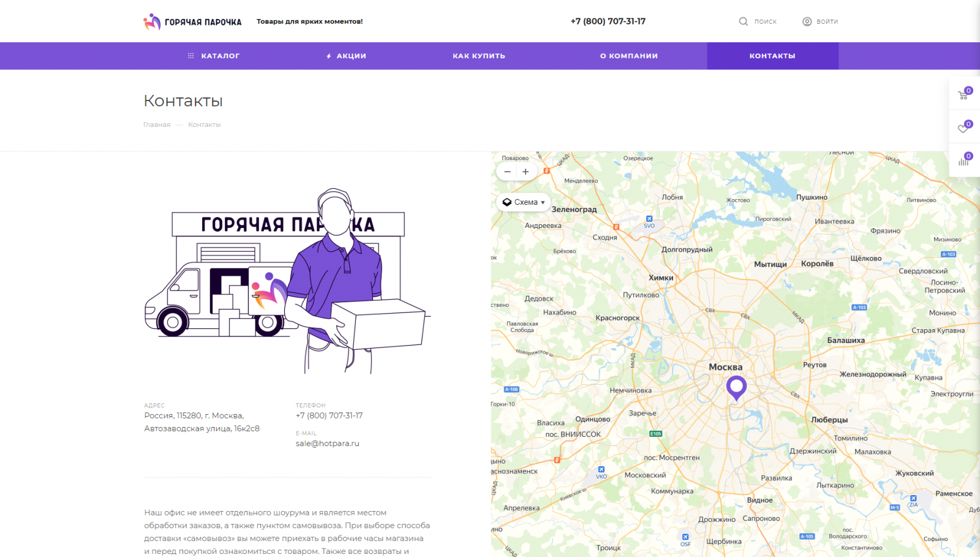Click the header phone number +7 (800) 707-31-17
Viewport: 980px width, 557px height.
(x=608, y=21)
